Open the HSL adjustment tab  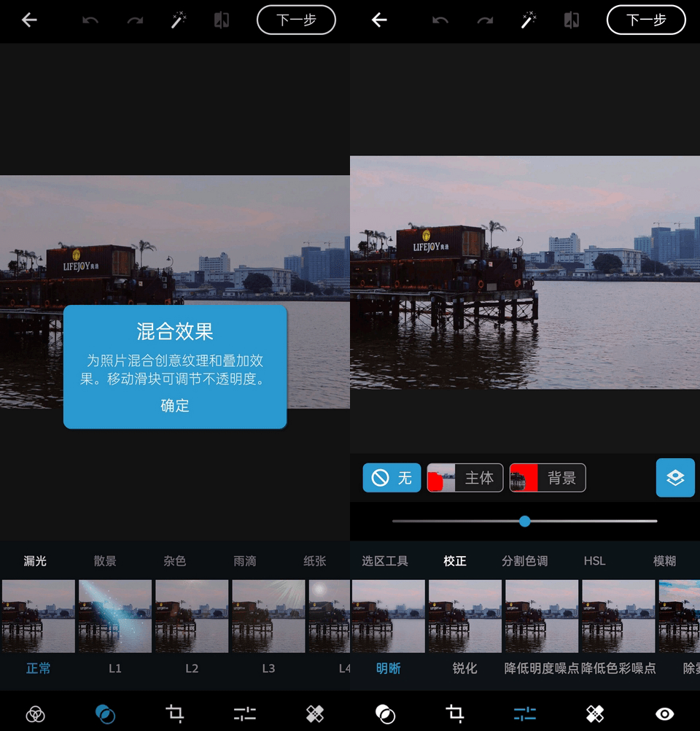coord(594,561)
